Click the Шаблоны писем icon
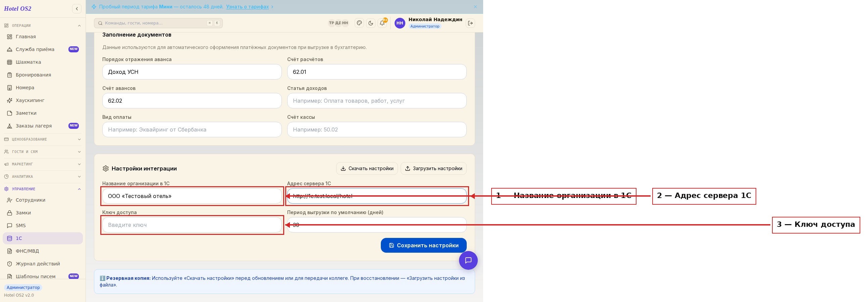Screen dimensions: 868x302 click(x=9, y=276)
